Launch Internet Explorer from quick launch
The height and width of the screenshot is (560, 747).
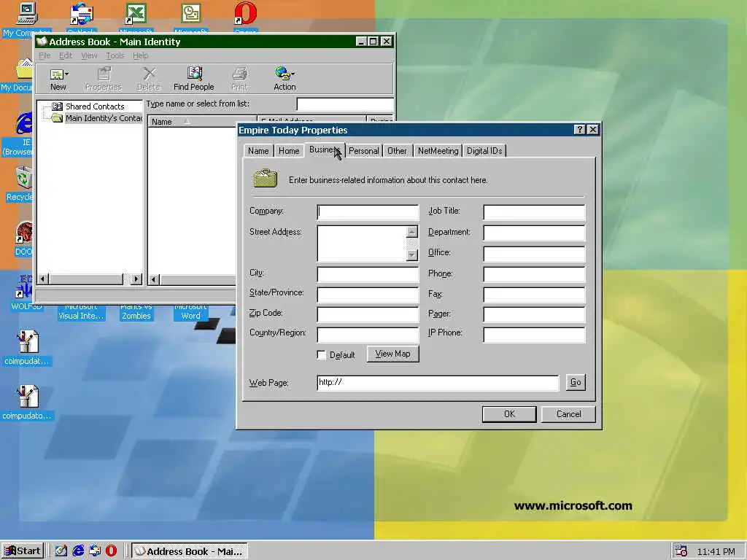pos(78,551)
